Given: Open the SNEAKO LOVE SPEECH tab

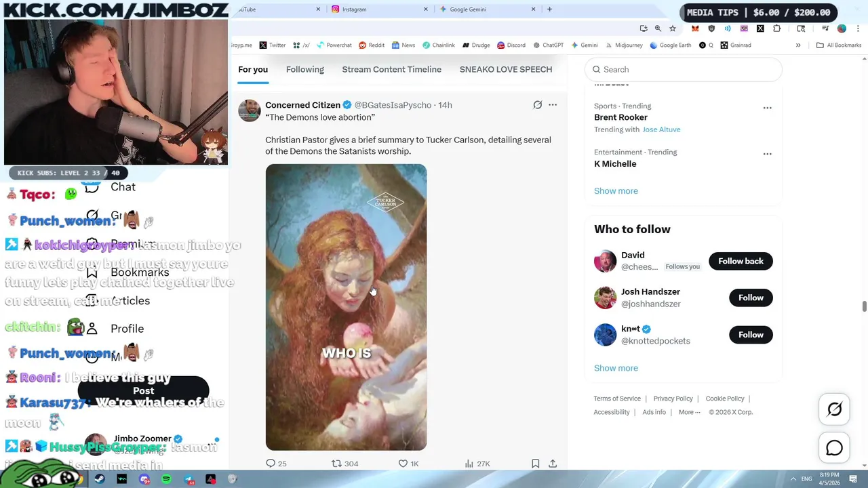Looking at the screenshot, I should coord(506,69).
